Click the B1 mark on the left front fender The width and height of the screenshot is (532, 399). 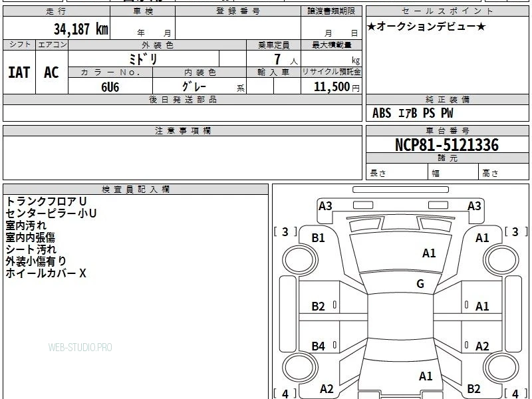point(319,238)
